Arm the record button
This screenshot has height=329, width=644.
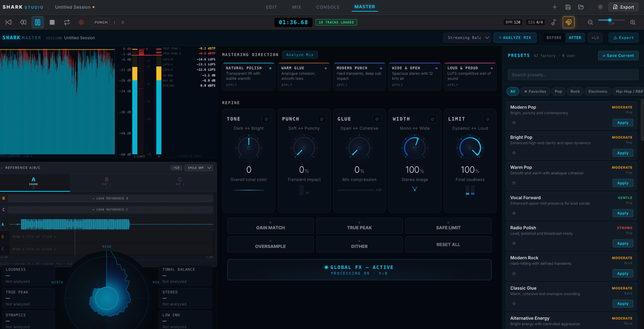(81, 22)
